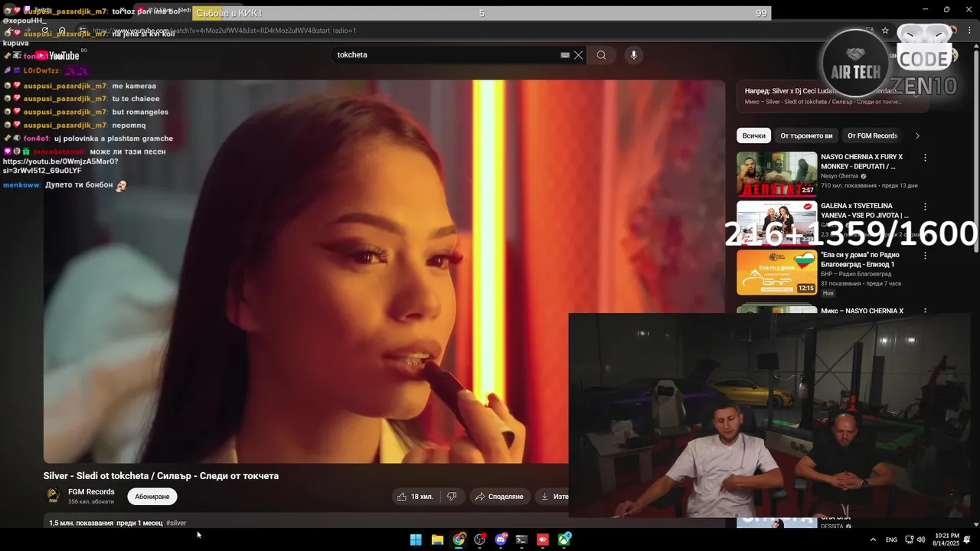This screenshot has height=551, width=980.
Task: Open GALENA x TSVETELINA YANEVA thumbnail
Action: pos(776,223)
